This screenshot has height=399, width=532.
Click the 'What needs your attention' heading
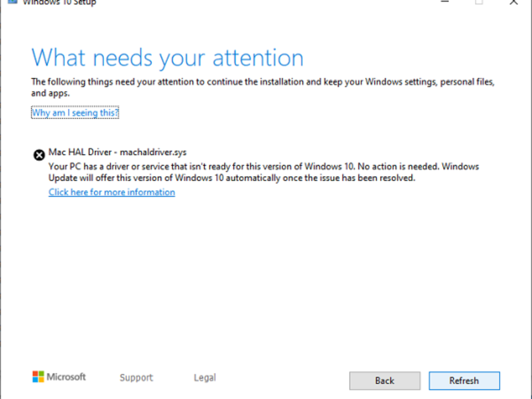coord(168,57)
